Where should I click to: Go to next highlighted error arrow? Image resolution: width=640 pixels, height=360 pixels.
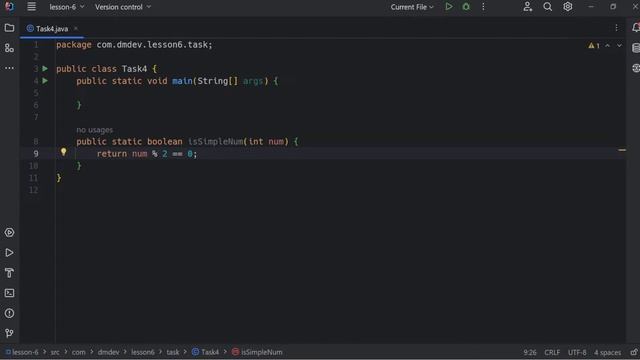pos(619,46)
